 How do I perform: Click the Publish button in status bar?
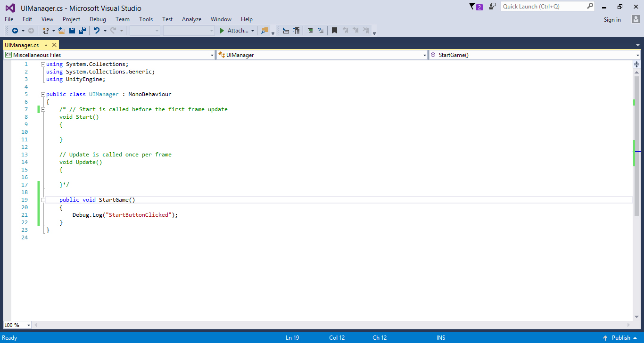(620, 338)
